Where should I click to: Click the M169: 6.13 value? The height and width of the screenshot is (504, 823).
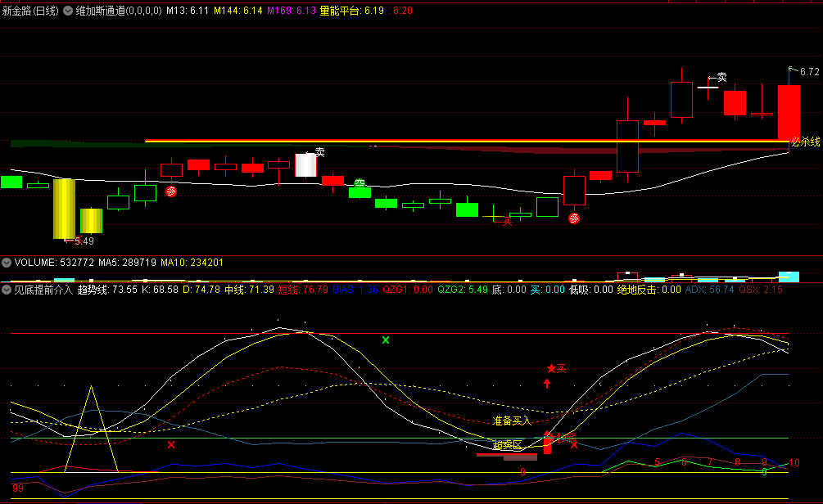pos(292,11)
